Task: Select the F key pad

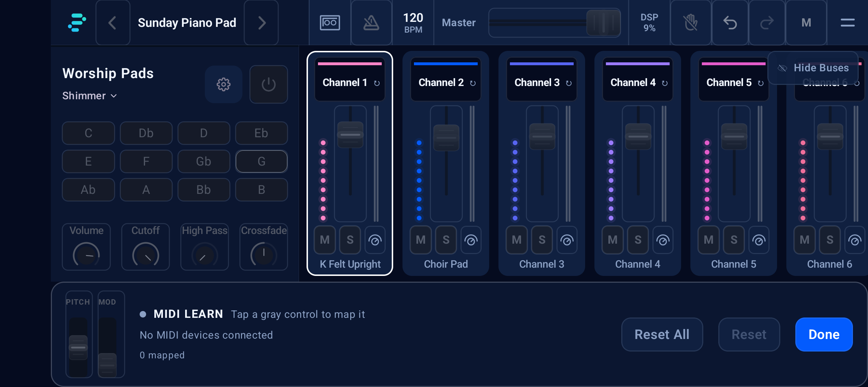Action: [146, 161]
